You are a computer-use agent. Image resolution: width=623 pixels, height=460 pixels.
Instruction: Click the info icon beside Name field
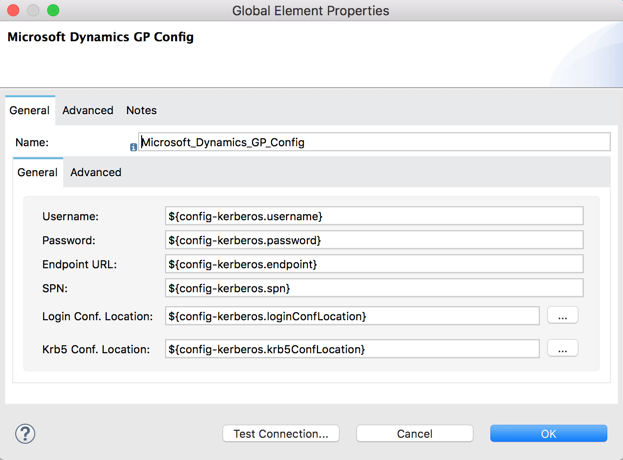click(x=133, y=147)
